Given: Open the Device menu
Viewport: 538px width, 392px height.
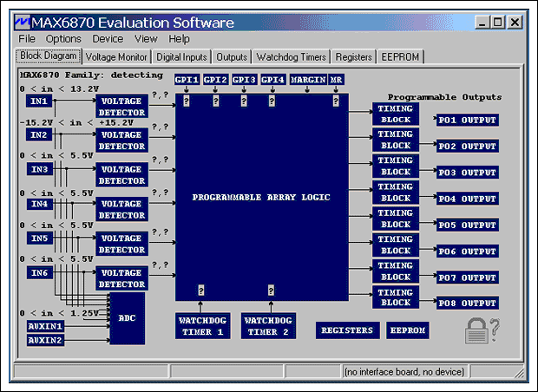Looking at the screenshot, I should pyautogui.click(x=108, y=39).
